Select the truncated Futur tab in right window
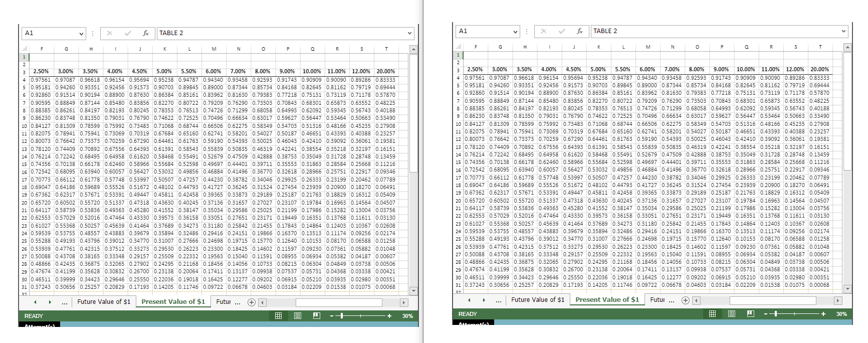The height and width of the screenshot is (343, 868). (x=658, y=300)
